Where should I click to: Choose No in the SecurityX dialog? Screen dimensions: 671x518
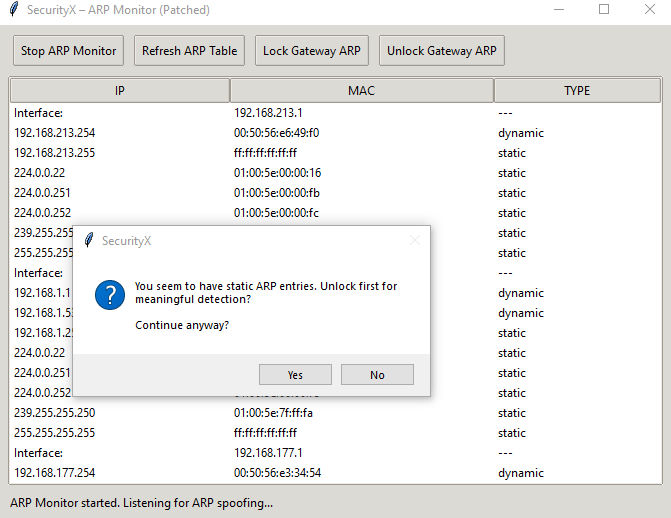point(377,375)
